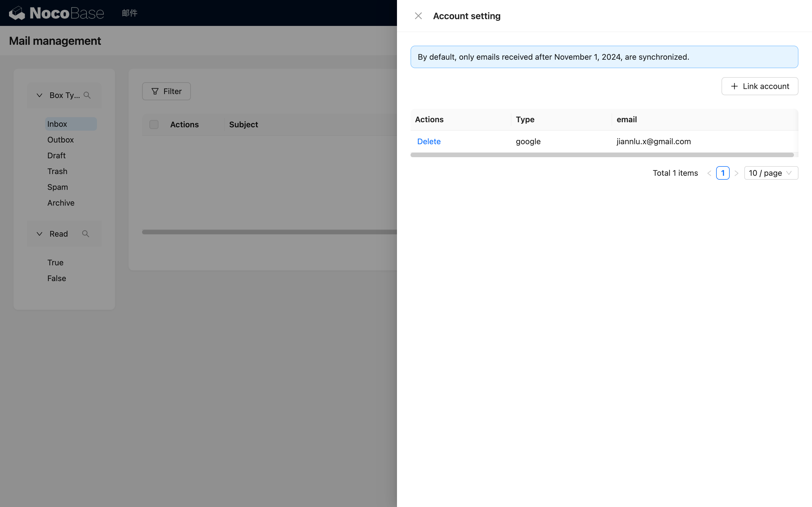Select Outbox in box type list

point(60,140)
